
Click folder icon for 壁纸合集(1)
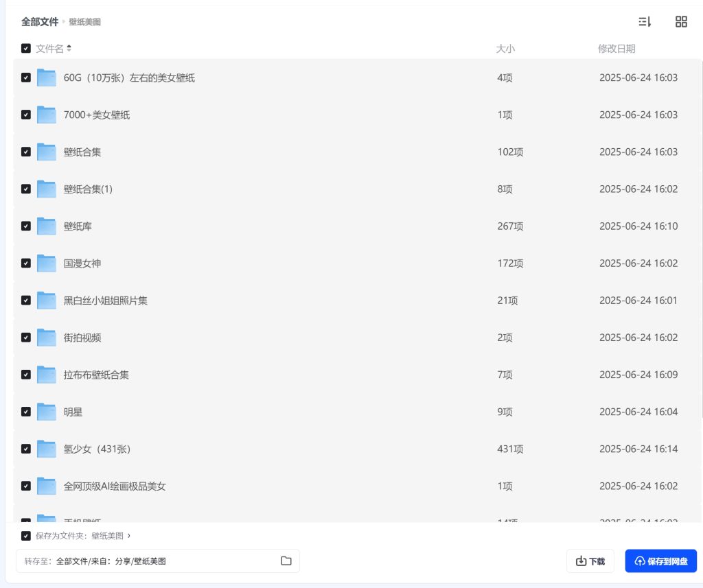[x=46, y=189]
